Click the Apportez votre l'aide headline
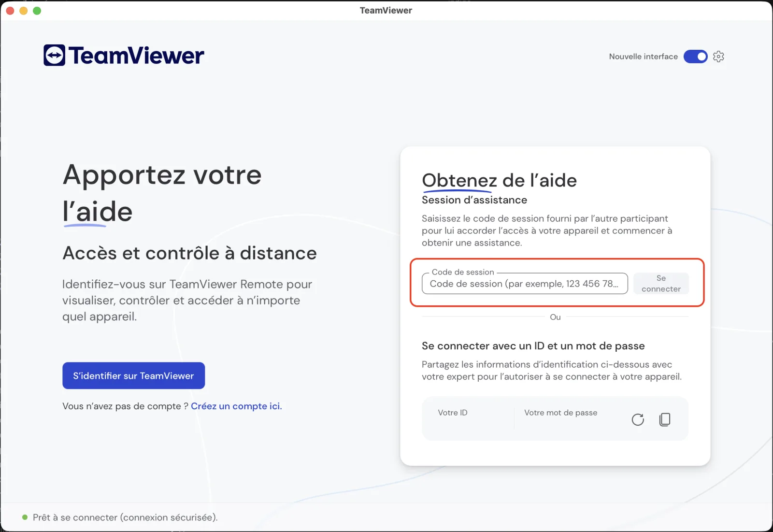Image resolution: width=773 pixels, height=532 pixels. 162,193
